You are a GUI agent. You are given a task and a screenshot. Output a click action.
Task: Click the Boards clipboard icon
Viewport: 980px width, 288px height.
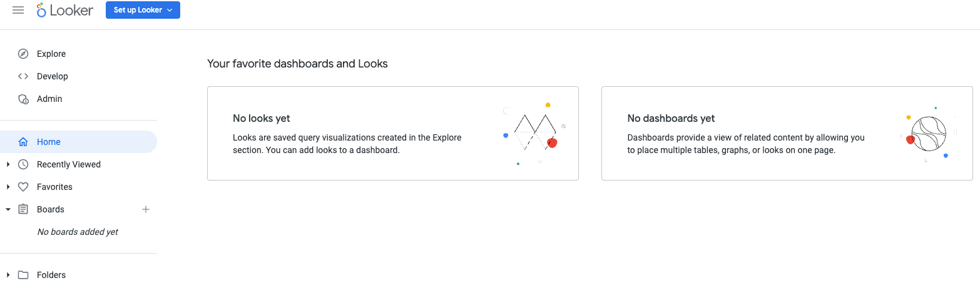pos(23,209)
